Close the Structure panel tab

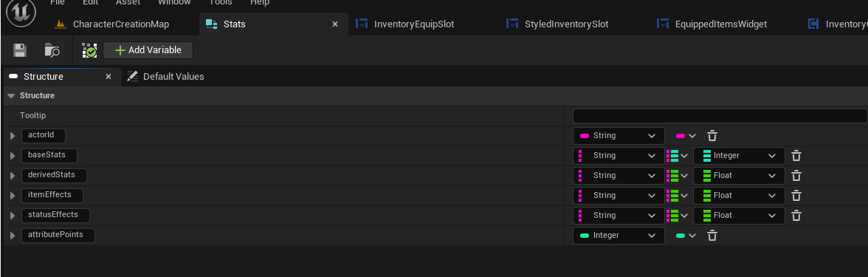point(108,77)
